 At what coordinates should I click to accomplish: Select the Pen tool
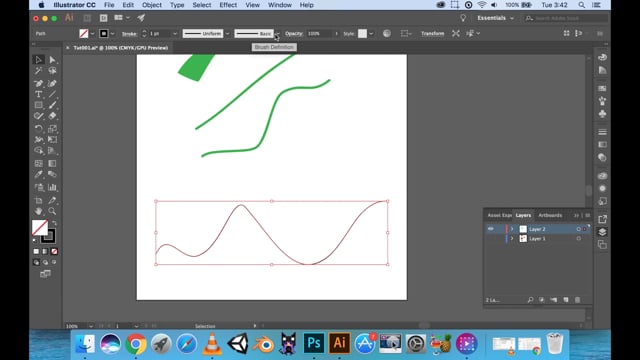point(38,83)
